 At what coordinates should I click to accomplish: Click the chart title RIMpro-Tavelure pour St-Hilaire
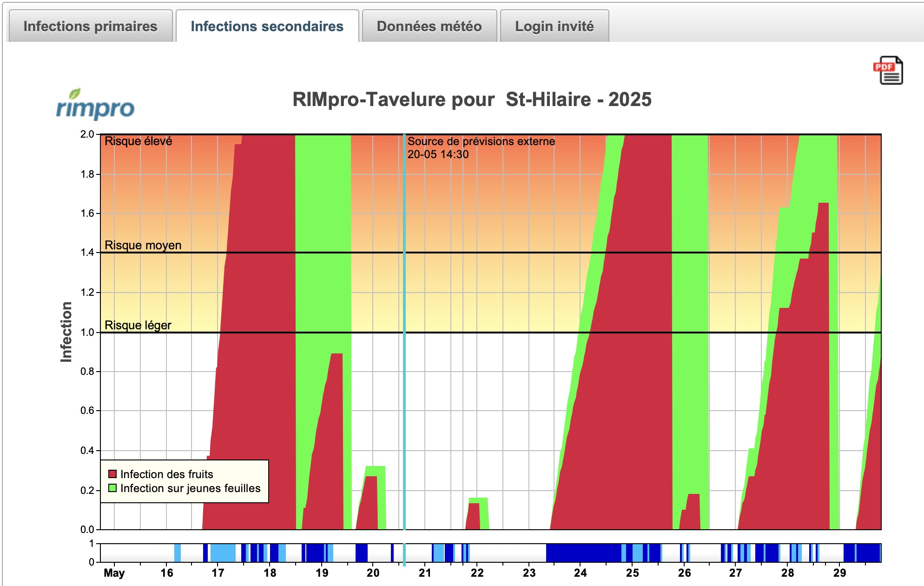pos(472,100)
